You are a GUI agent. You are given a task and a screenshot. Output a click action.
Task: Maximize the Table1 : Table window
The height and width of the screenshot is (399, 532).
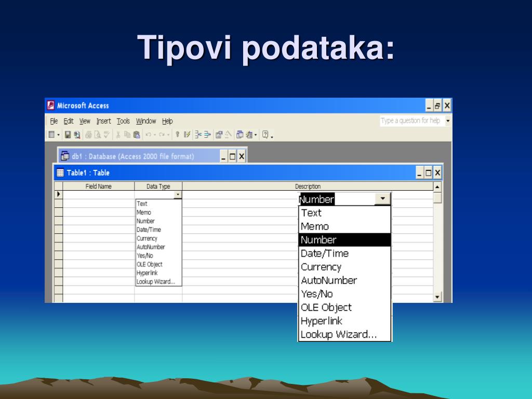(x=429, y=173)
